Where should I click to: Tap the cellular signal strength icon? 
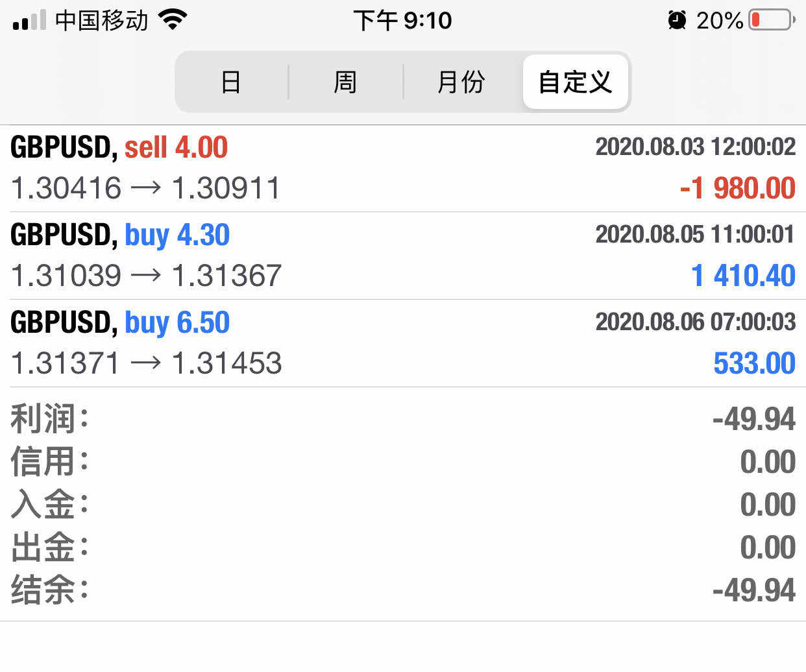(29, 21)
